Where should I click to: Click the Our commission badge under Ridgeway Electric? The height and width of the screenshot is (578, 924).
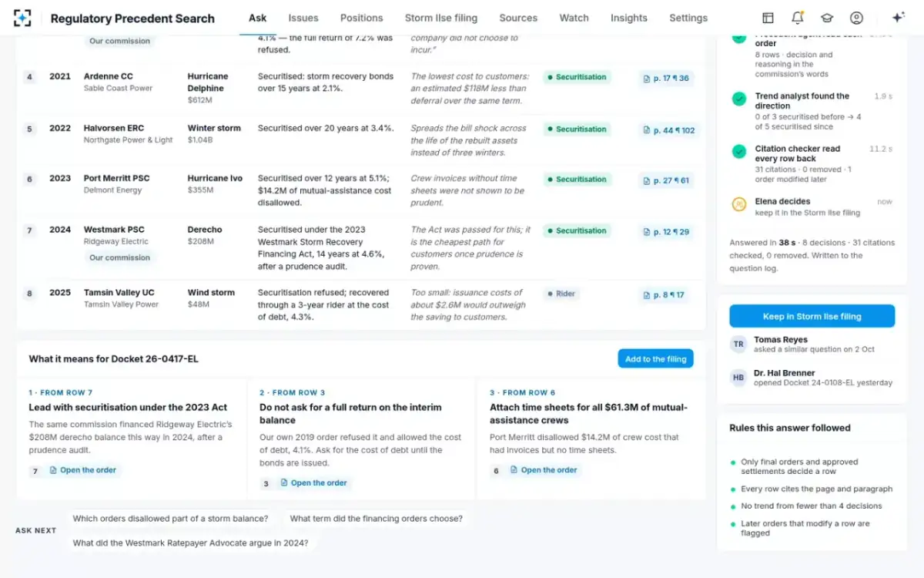tap(120, 257)
